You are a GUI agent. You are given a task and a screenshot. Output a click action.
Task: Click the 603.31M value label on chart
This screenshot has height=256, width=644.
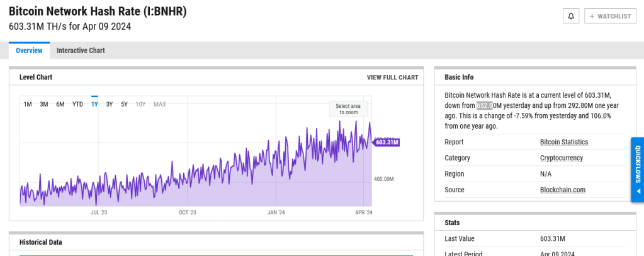[387, 143]
